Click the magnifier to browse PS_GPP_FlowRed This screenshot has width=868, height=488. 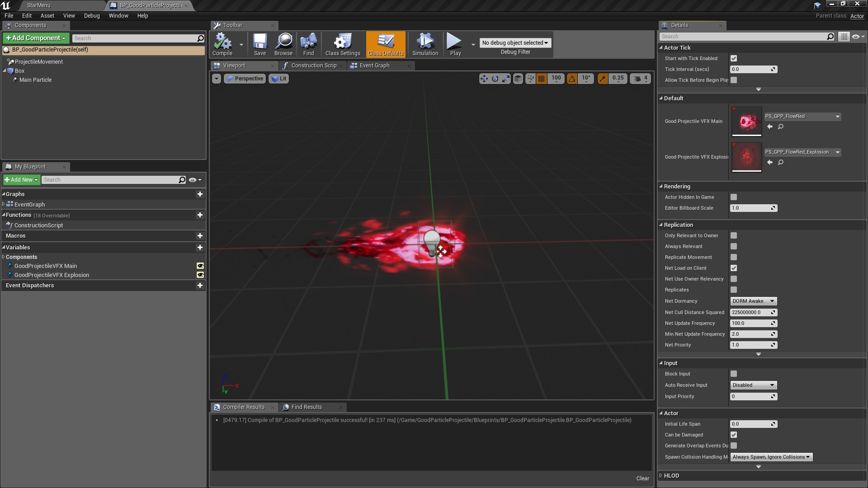coord(781,127)
